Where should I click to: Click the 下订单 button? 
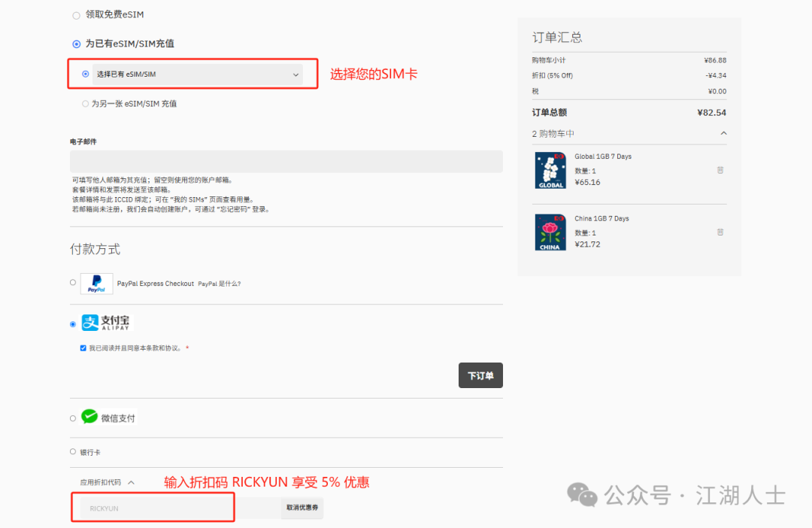tap(480, 375)
